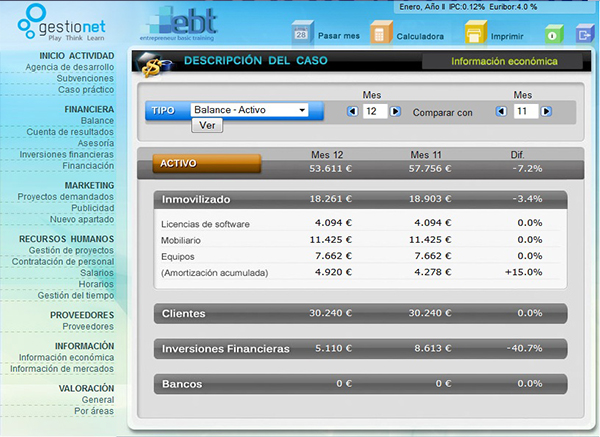Click the Equipos row label
Viewport: 600px width, 437px height.
pos(178,257)
